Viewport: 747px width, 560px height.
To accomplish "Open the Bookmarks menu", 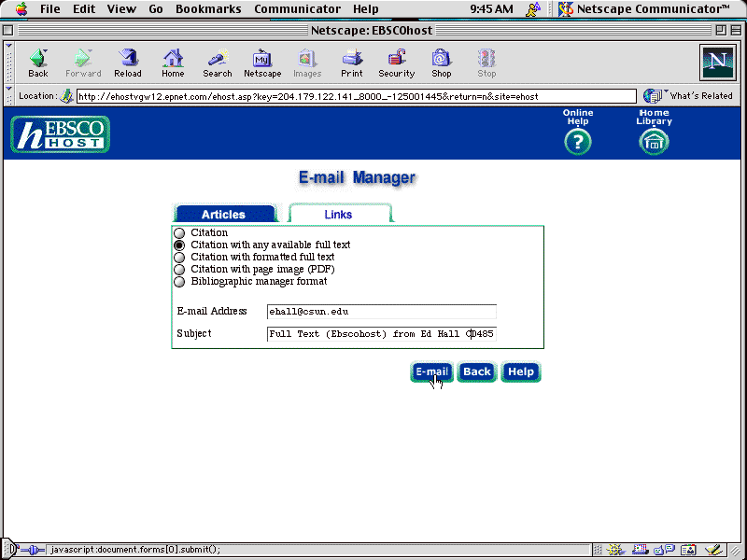I will (208, 8).
